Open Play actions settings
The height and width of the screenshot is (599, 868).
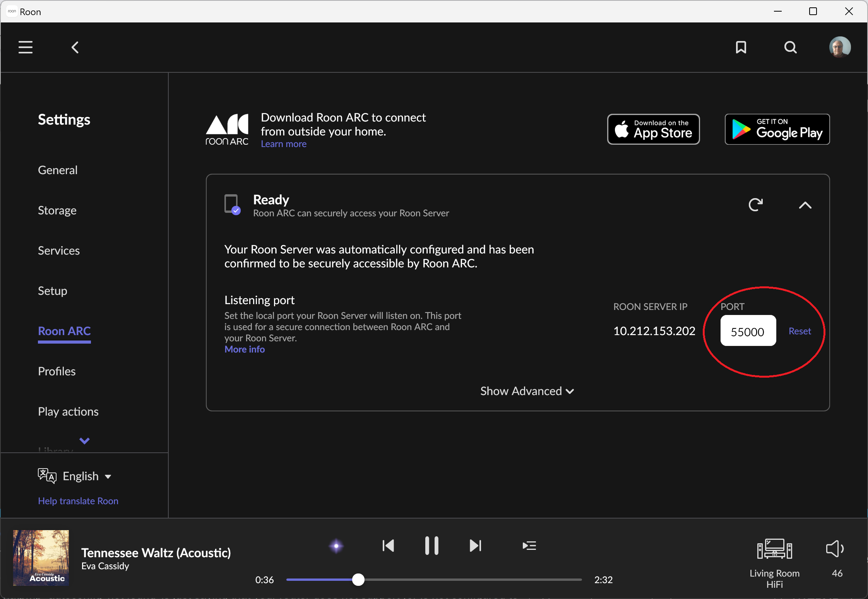coord(68,411)
